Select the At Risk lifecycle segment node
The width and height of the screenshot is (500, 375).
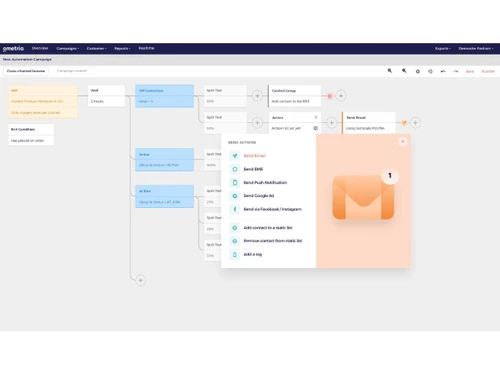[x=164, y=197]
